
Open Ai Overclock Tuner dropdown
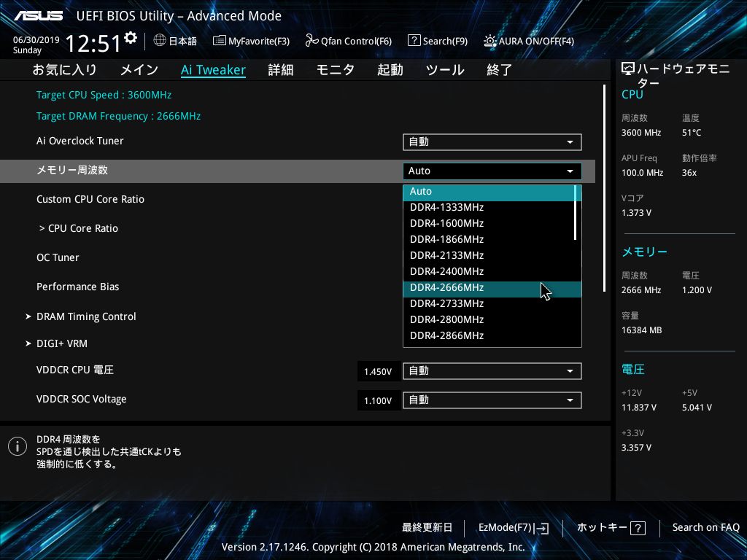coord(492,142)
